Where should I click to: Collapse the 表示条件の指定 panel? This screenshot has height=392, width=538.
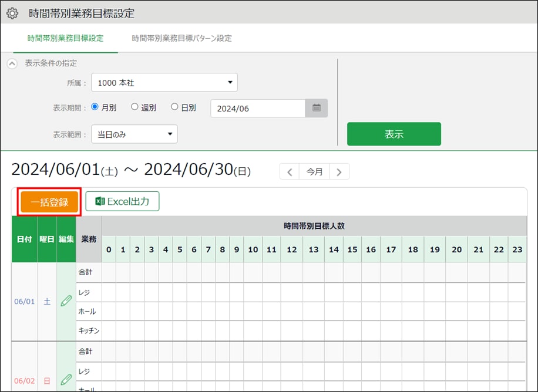[12, 63]
